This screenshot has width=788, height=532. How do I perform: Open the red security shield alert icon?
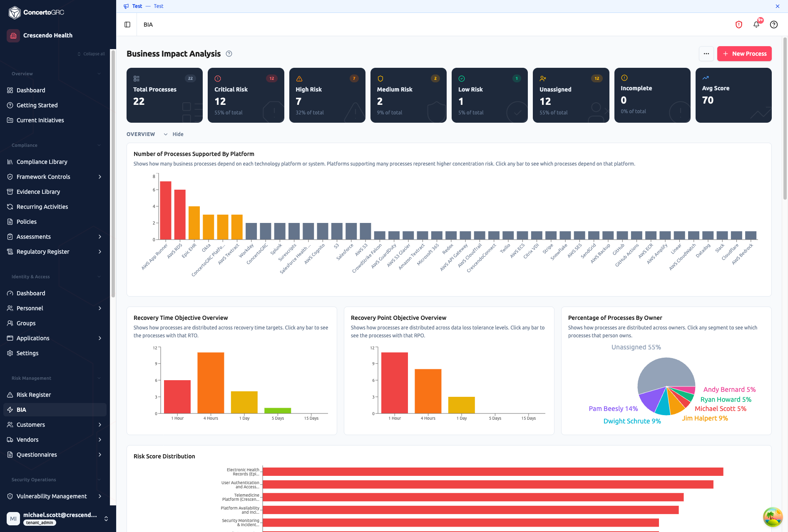click(x=739, y=25)
